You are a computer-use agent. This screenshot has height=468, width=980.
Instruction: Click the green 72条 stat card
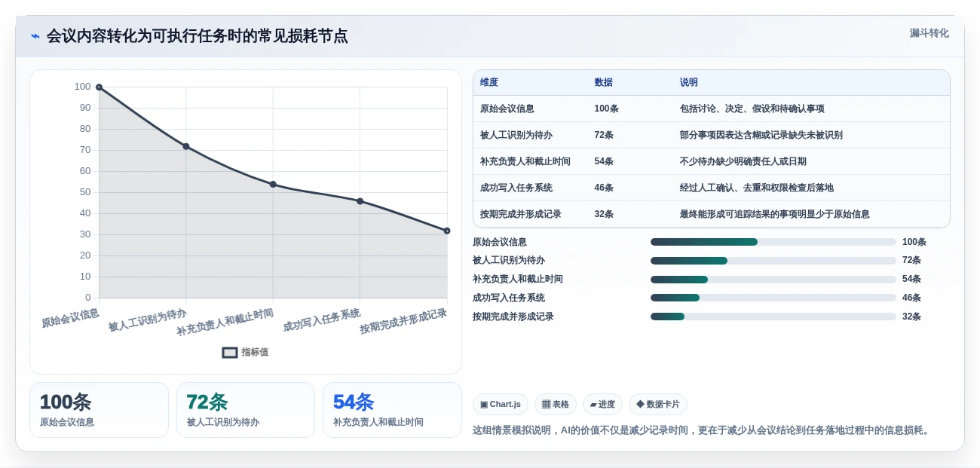[246, 410]
